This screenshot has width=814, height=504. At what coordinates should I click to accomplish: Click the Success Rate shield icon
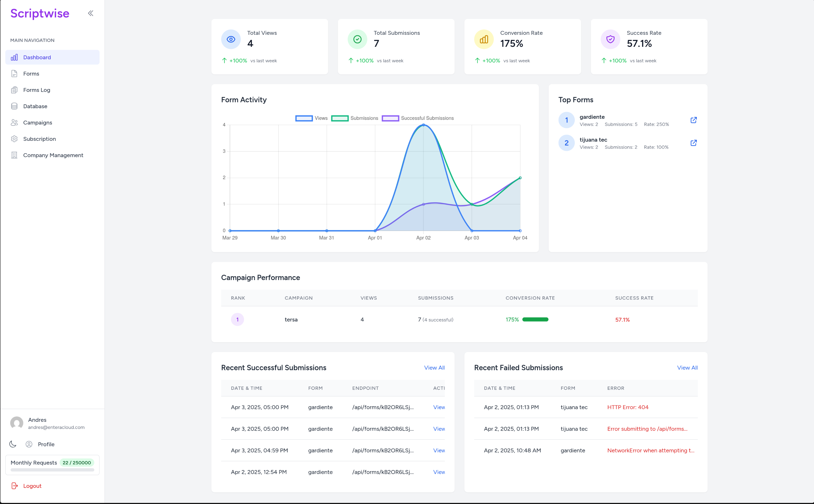[x=610, y=39]
